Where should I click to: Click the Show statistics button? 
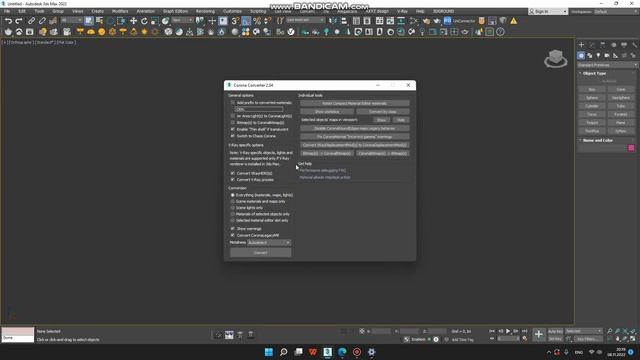pyautogui.click(x=327, y=111)
